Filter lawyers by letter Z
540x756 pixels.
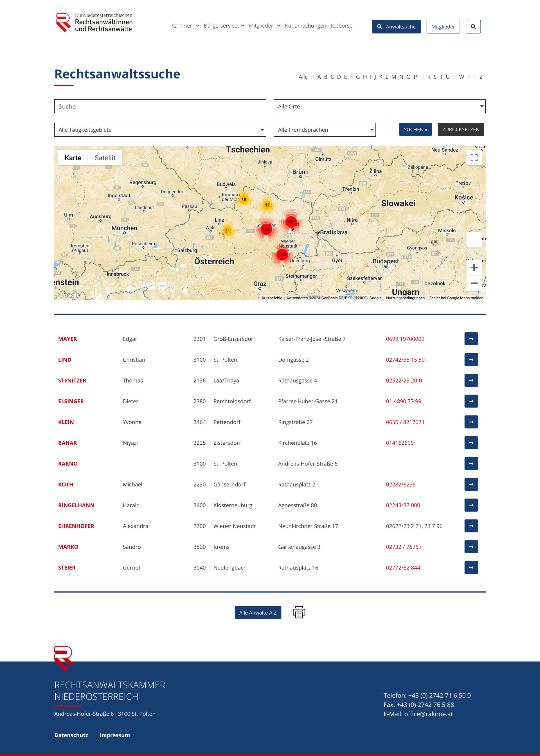(480, 77)
